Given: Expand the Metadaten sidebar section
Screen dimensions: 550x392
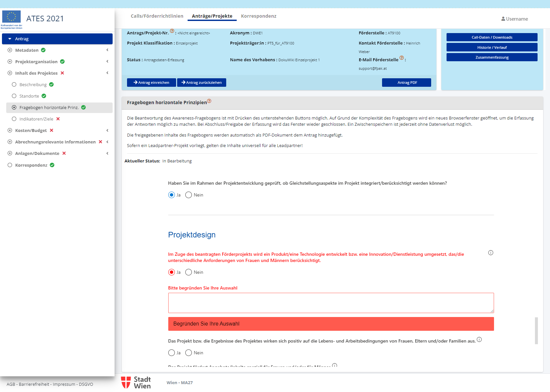Looking at the screenshot, I should [x=107, y=50].
